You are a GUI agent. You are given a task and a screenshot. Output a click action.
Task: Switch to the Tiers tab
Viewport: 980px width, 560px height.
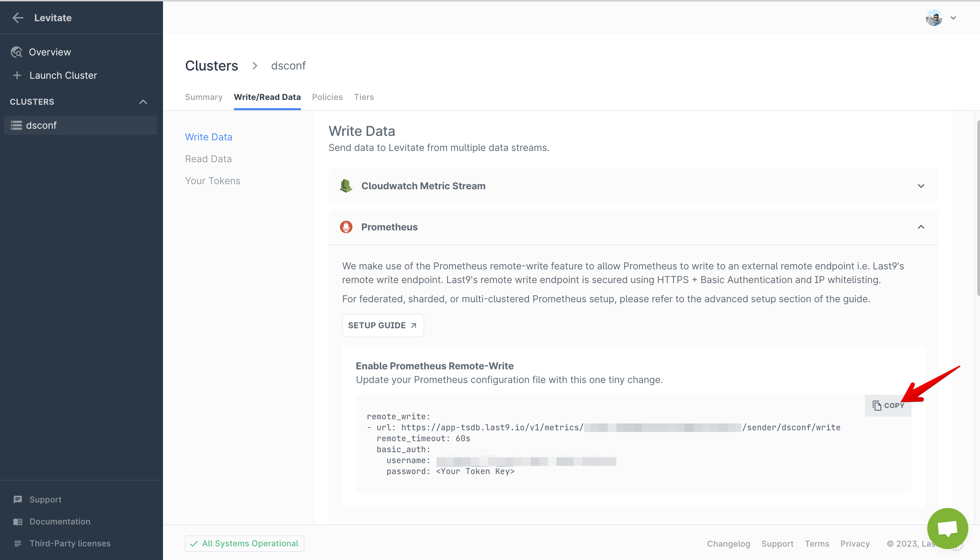click(364, 97)
